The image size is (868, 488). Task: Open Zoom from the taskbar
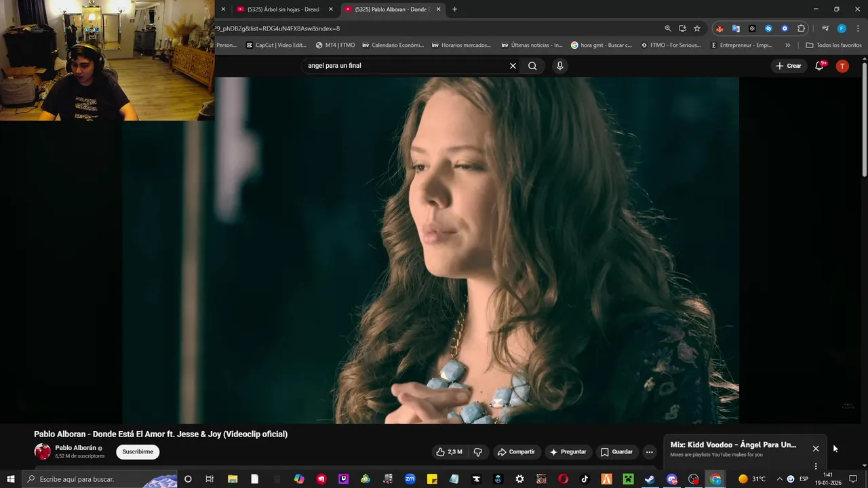410,479
